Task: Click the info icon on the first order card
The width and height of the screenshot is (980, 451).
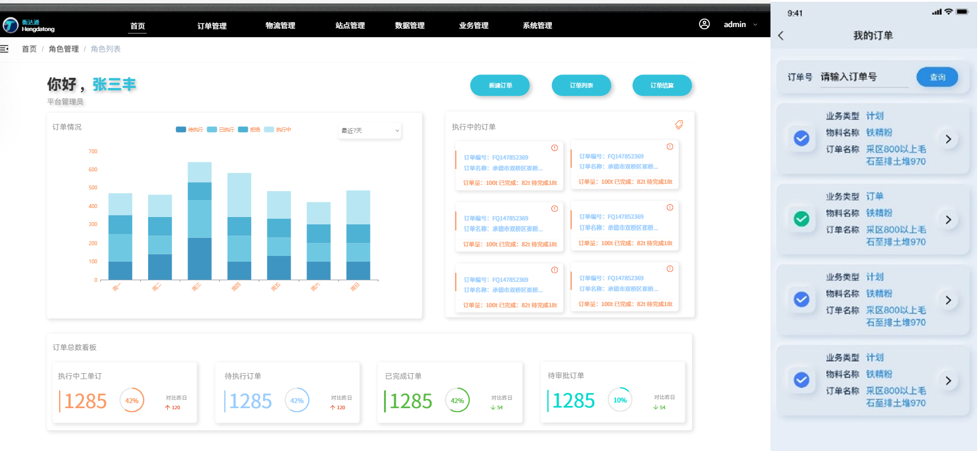Action: click(x=554, y=148)
